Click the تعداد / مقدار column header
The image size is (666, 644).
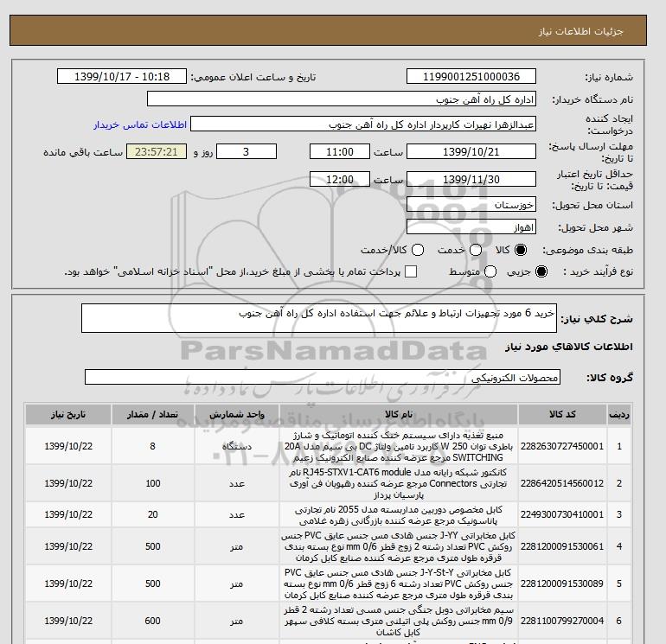(x=152, y=414)
